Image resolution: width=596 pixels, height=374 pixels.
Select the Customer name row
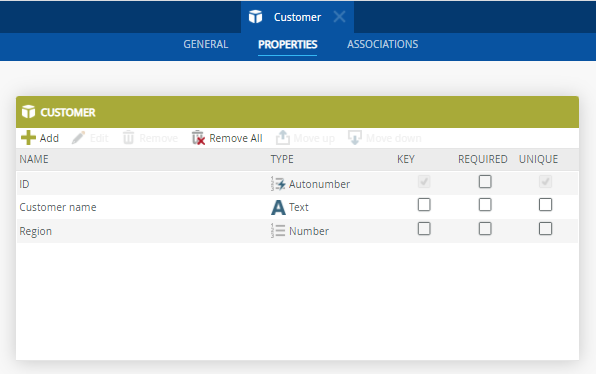click(x=297, y=207)
